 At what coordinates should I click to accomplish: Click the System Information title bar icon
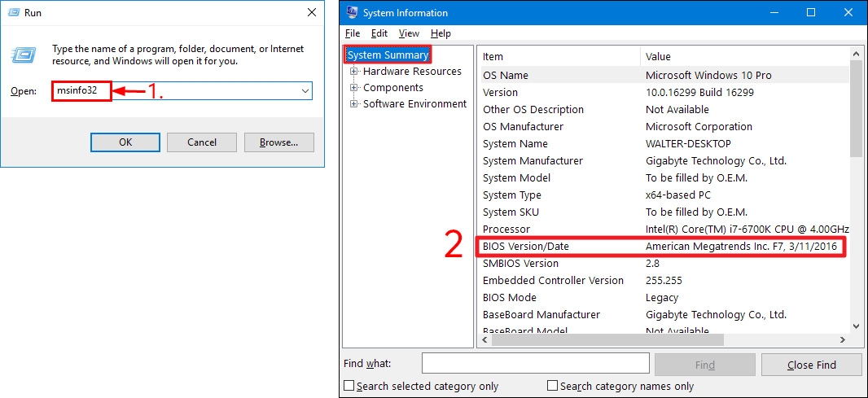pyautogui.click(x=351, y=12)
